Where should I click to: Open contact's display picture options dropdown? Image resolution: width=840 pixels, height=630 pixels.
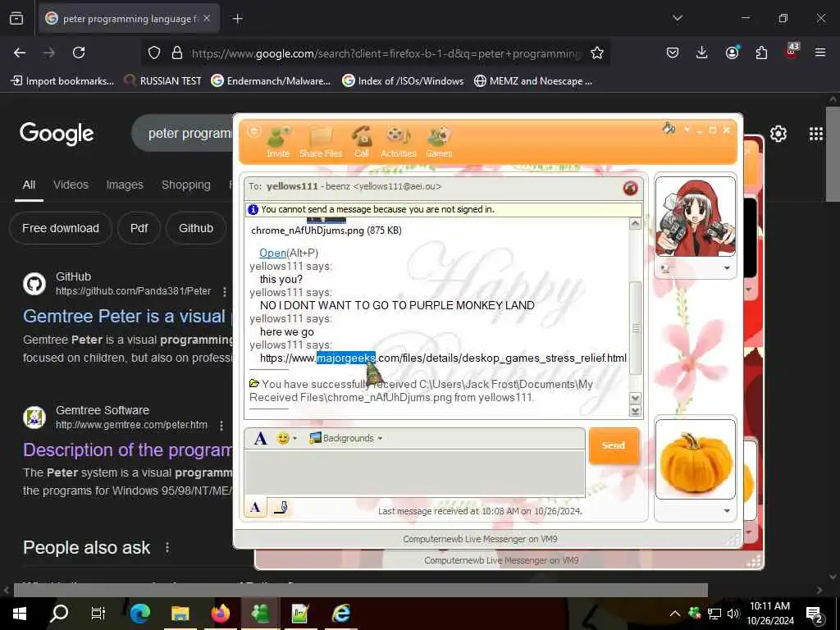pos(727,268)
